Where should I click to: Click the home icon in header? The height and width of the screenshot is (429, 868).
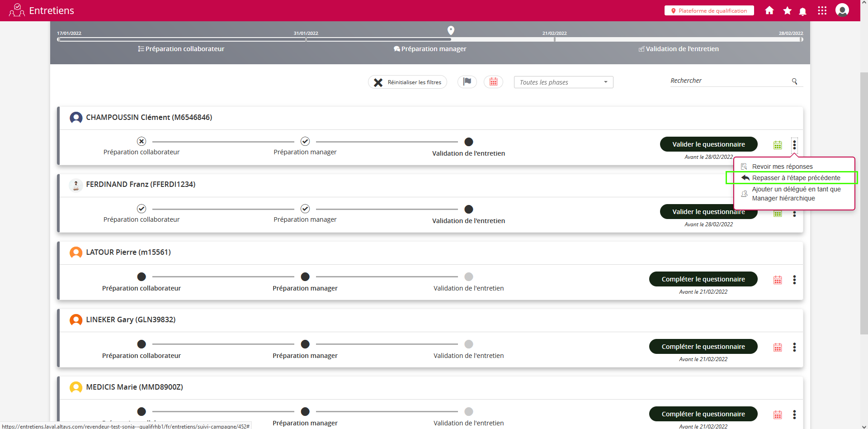click(769, 10)
